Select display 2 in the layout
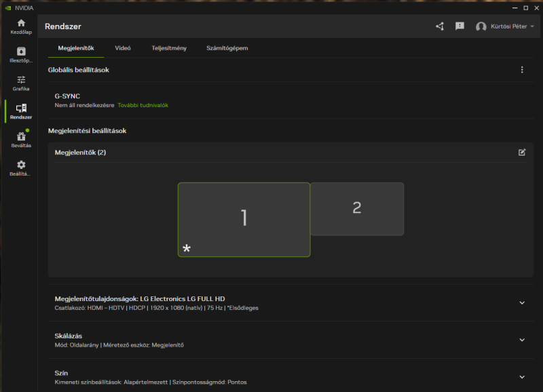543x392 pixels. 357,209
